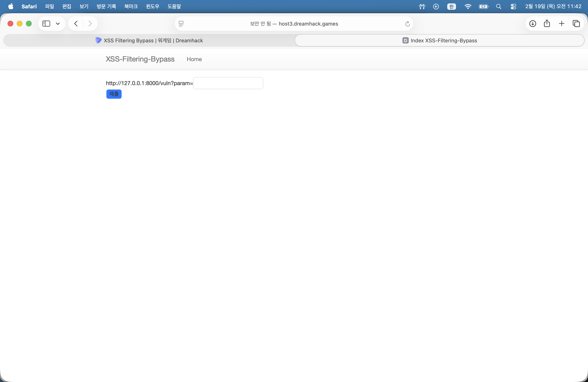Click the XSS-Filtering-Bypass brand link

point(140,59)
